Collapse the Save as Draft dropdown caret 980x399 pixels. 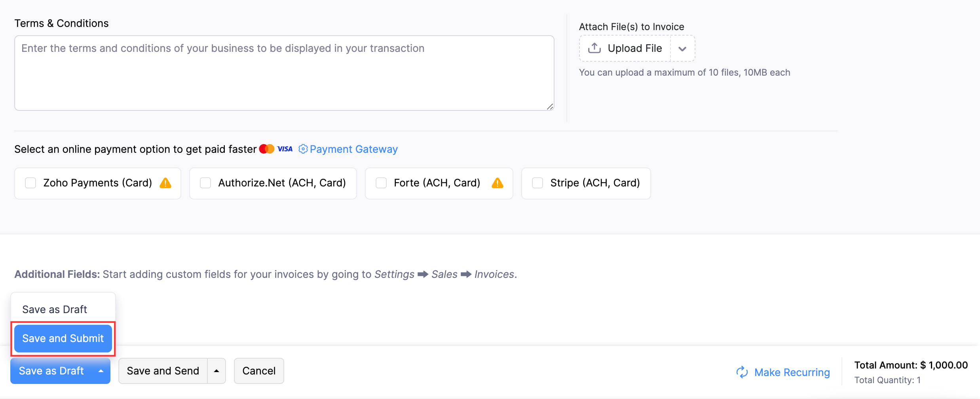[x=101, y=370]
